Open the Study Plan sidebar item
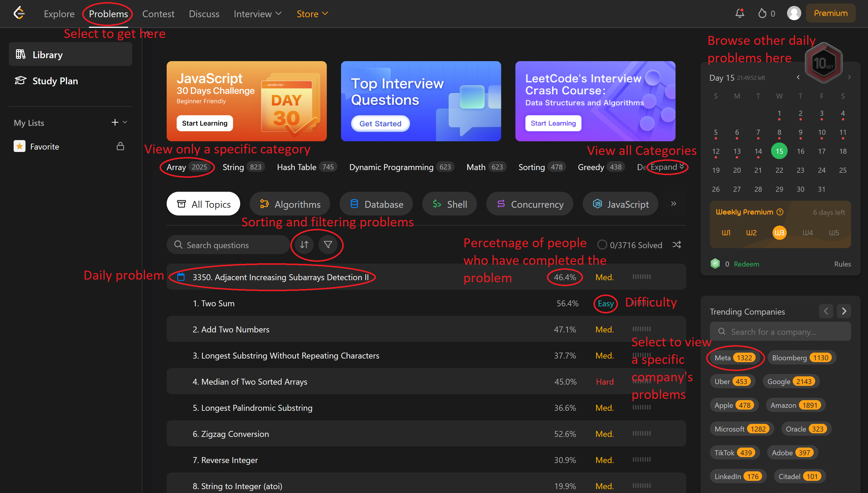868x493 pixels. [70, 81]
